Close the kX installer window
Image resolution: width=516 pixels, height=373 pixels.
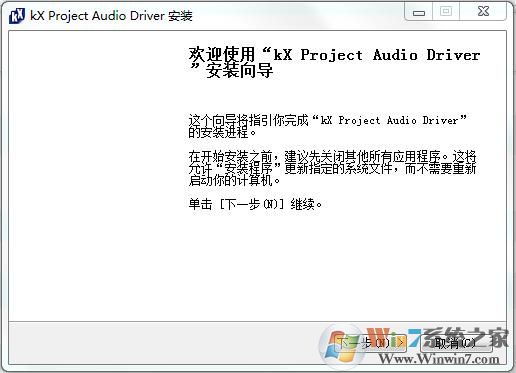(x=483, y=11)
